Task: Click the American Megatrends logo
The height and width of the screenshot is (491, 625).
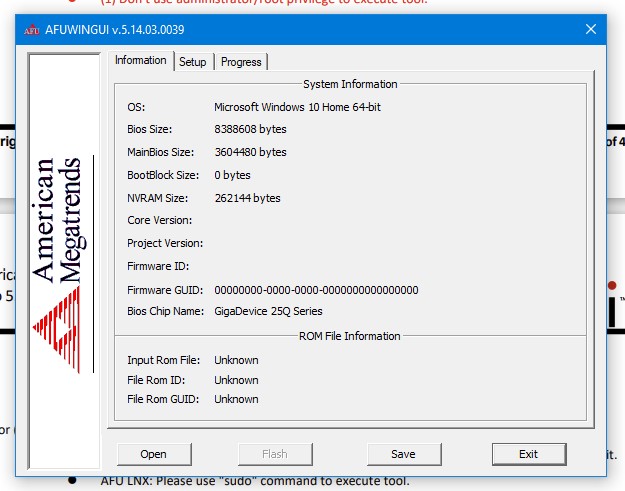Action: [63, 265]
